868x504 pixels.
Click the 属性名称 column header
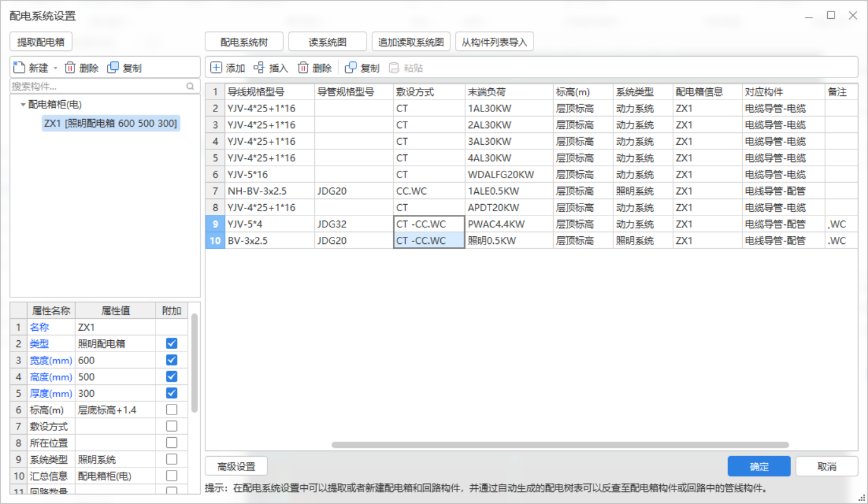coord(51,311)
